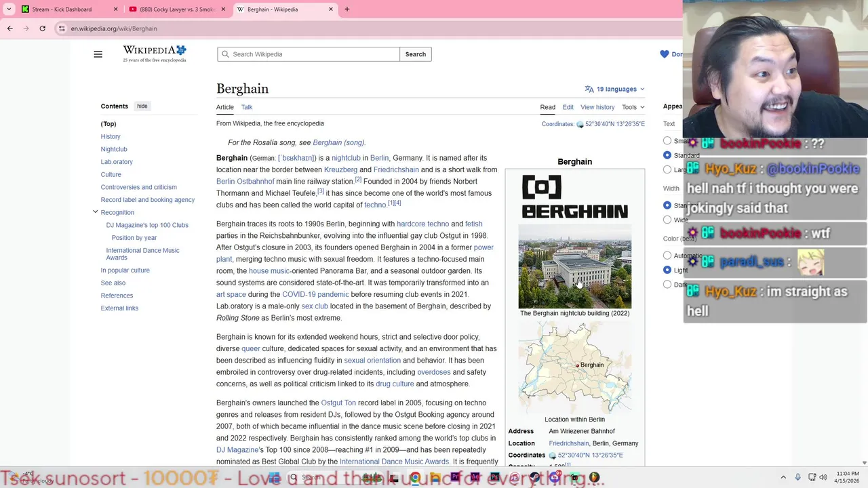Select the Standard width radio button
This screenshot has height=488, width=868.
(x=667, y=205)
